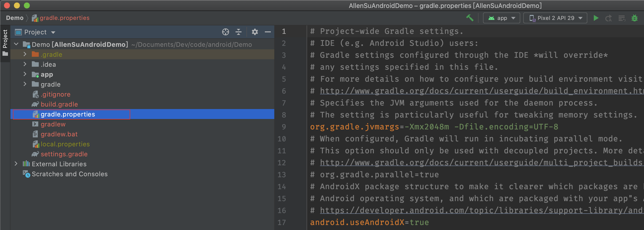Click the gradlew script file icon
The image size is (644, 230).
[35, 124]
